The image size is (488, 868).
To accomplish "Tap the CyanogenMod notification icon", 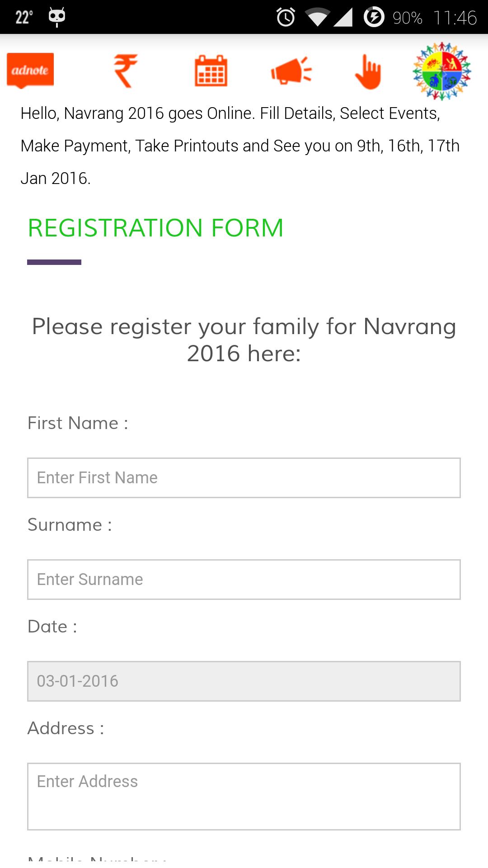I will [57, 17].
